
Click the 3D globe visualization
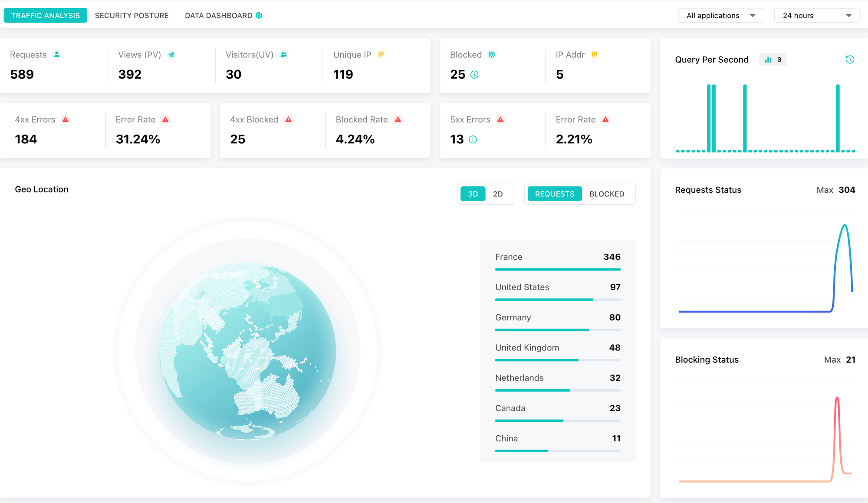point(247,351)
